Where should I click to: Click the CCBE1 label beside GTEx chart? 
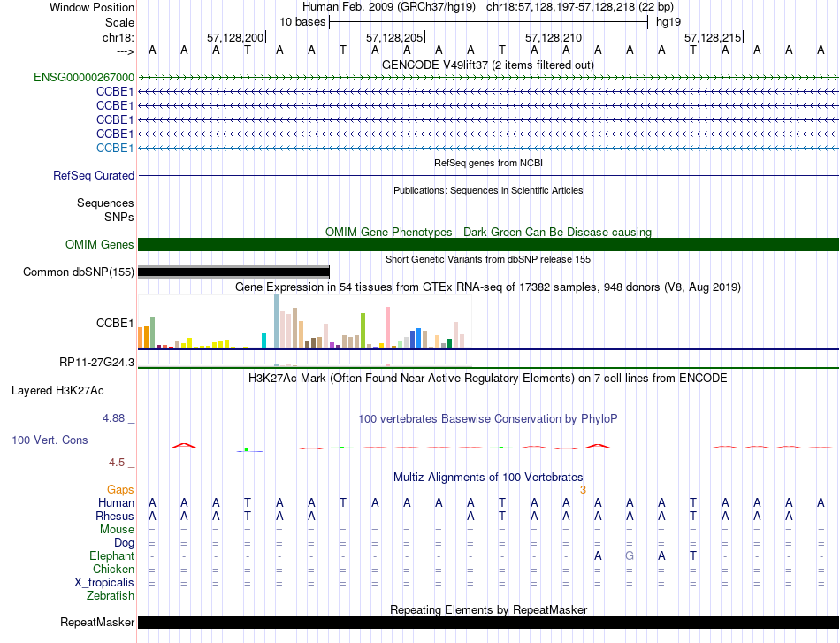pos(115,324)
